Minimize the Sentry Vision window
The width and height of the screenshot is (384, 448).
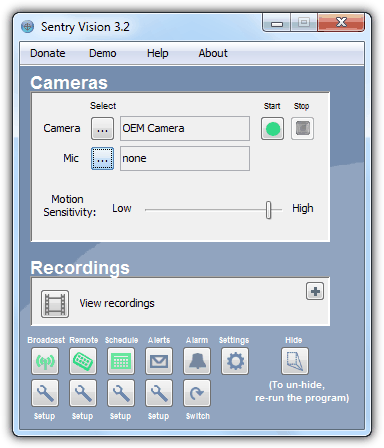coord(277,23)
